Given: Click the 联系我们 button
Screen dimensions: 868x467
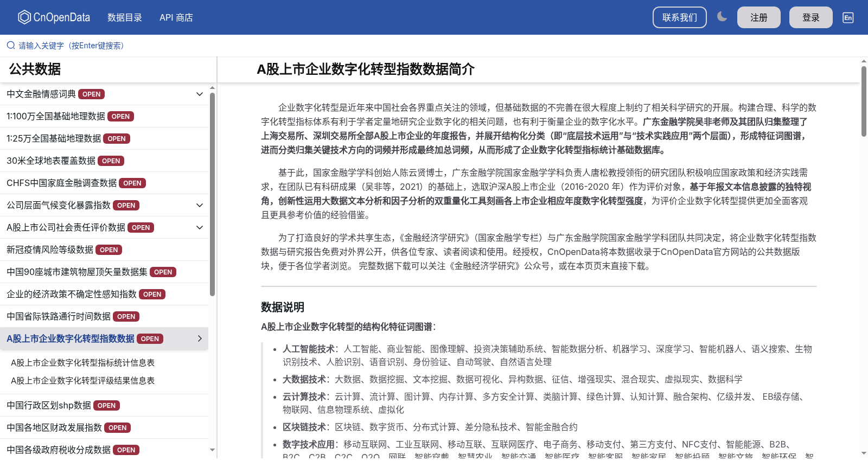Looking at the screenshot, I should point(680,17).
